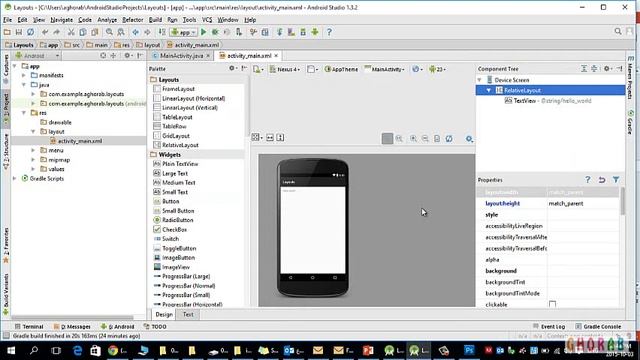The width and height of the screenshot is (640, 360).
Task: Click the layout:height match_parent value field
Action: [582, 203]
